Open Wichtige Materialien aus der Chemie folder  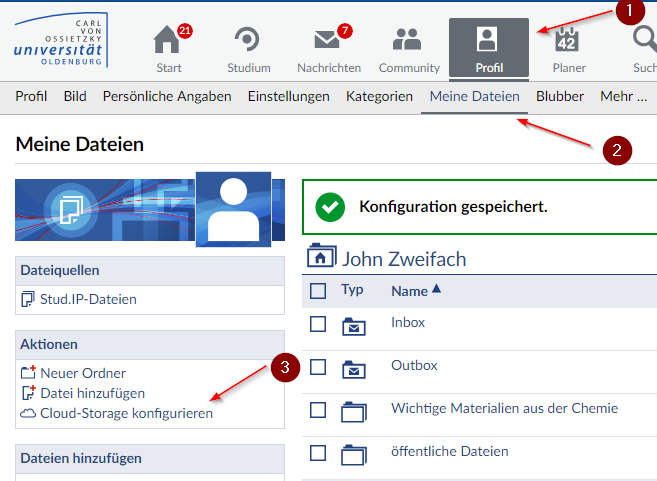point(504,408)
